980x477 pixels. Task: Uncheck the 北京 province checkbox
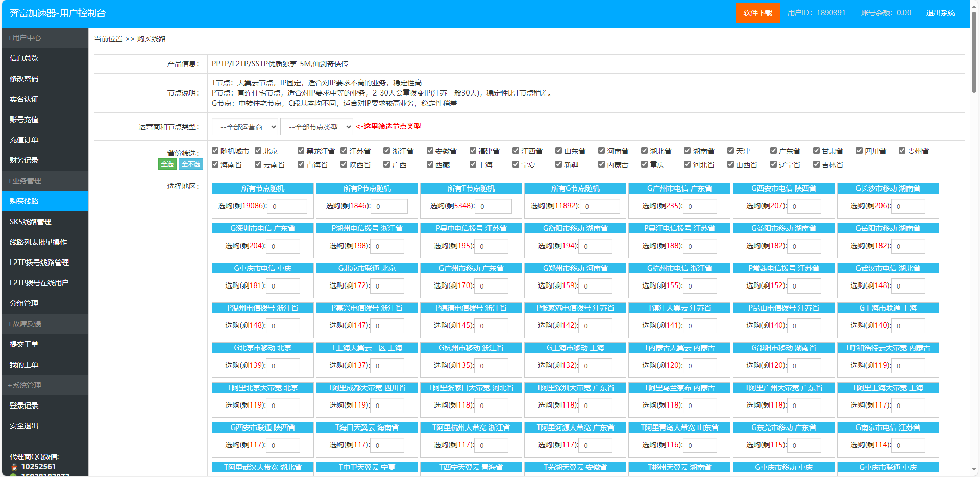point(258,151)
